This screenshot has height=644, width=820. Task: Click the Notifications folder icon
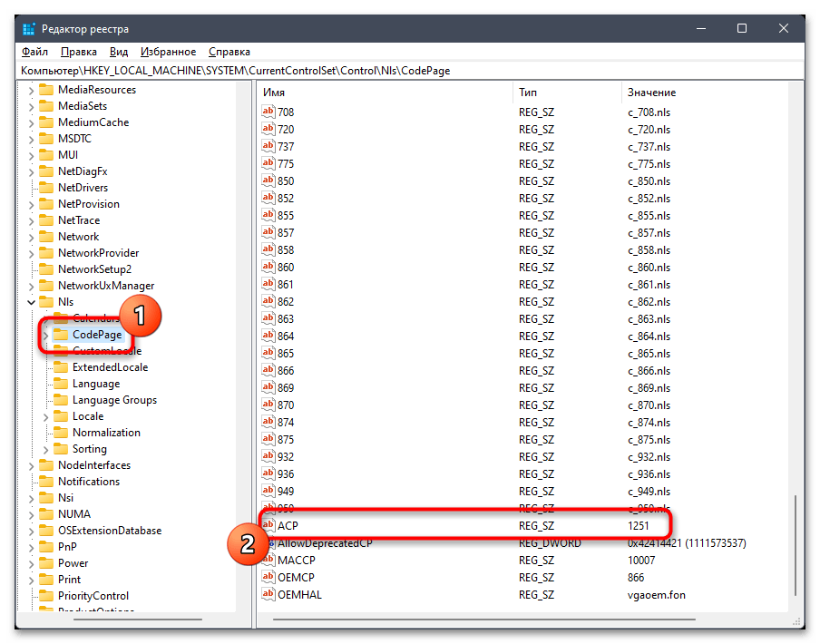point(49,482)
